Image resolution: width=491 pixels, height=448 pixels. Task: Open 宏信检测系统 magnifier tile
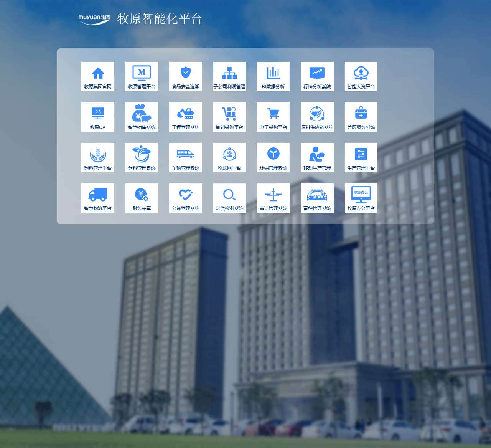pos(229,198)
